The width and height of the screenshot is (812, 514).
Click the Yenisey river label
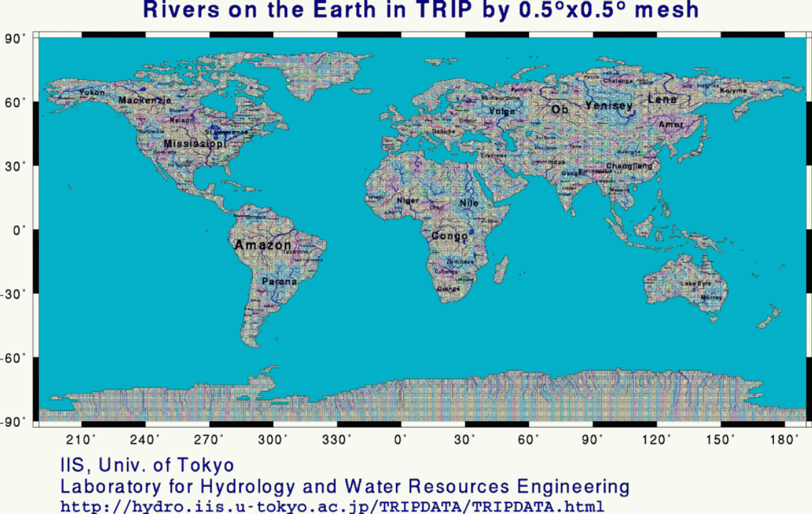coord(609,105)
